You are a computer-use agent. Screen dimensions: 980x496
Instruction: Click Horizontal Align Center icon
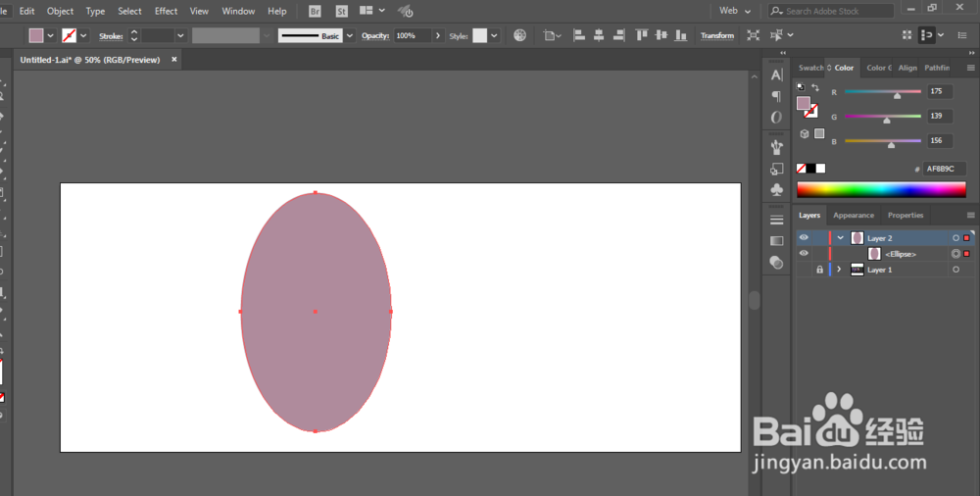(x=599, y=35)
